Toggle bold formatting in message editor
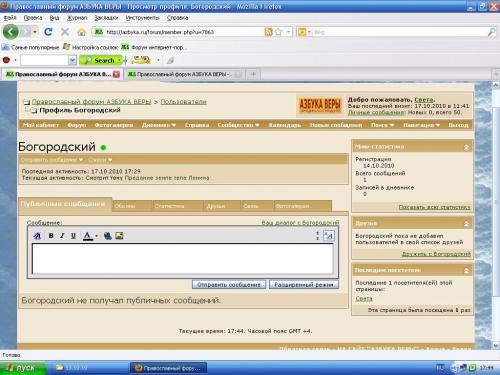Image resolution: width=500 pixels, height=375 pixels. pyautogui.click(x=51, y=236)
